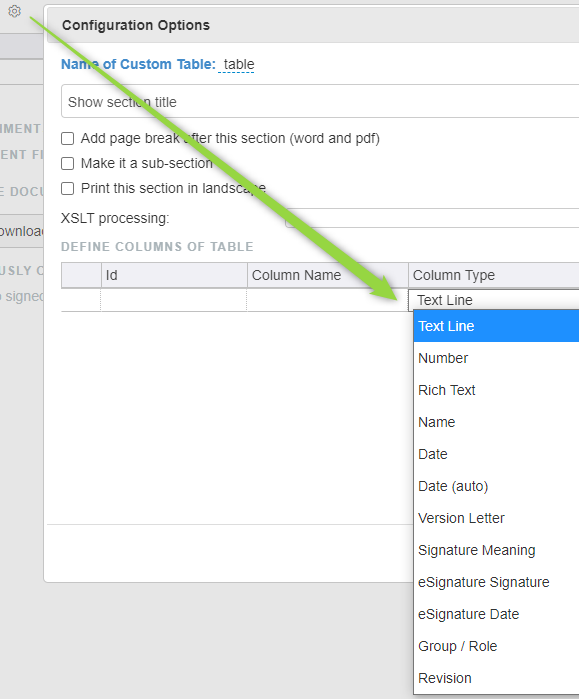Select Date column type
Image resolution: width=579 pixels, height=699 pixels.
pos(496,454)
